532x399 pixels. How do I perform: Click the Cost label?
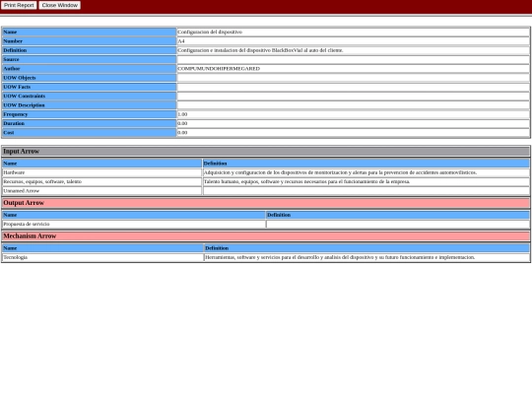[90, 133]
